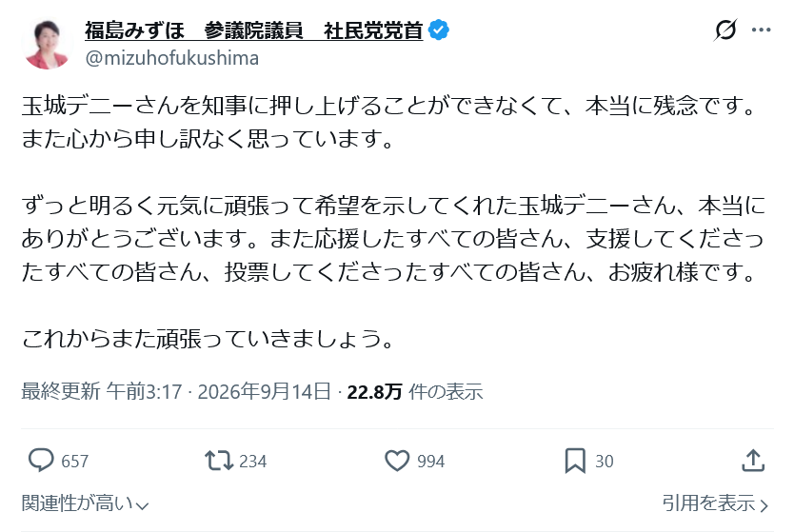Click the 22.8万 件の表示 view count
Screen dimensions: 794x532
(415, 391)
